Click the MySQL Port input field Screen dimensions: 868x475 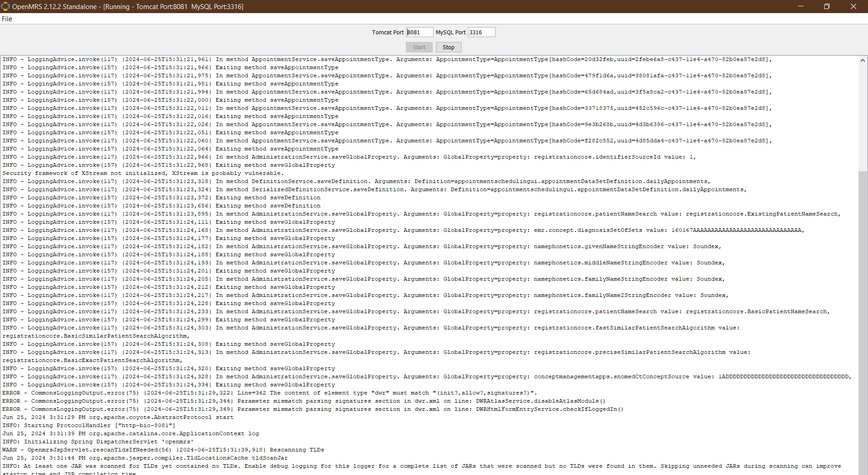481,33
